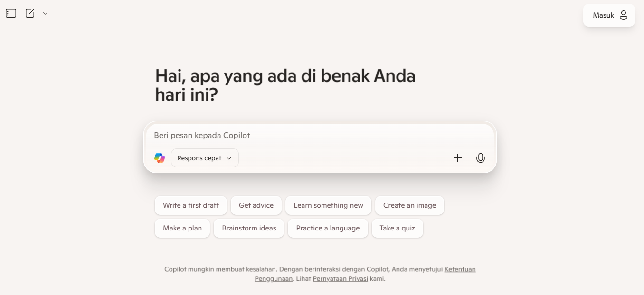Choose the 'Learn something new' chip
644x295 pixels.
pos(329,205)
